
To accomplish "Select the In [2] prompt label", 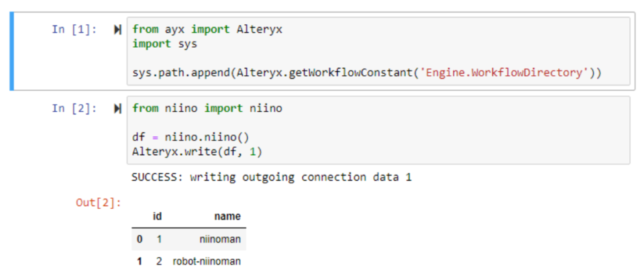I will point(74,108).
